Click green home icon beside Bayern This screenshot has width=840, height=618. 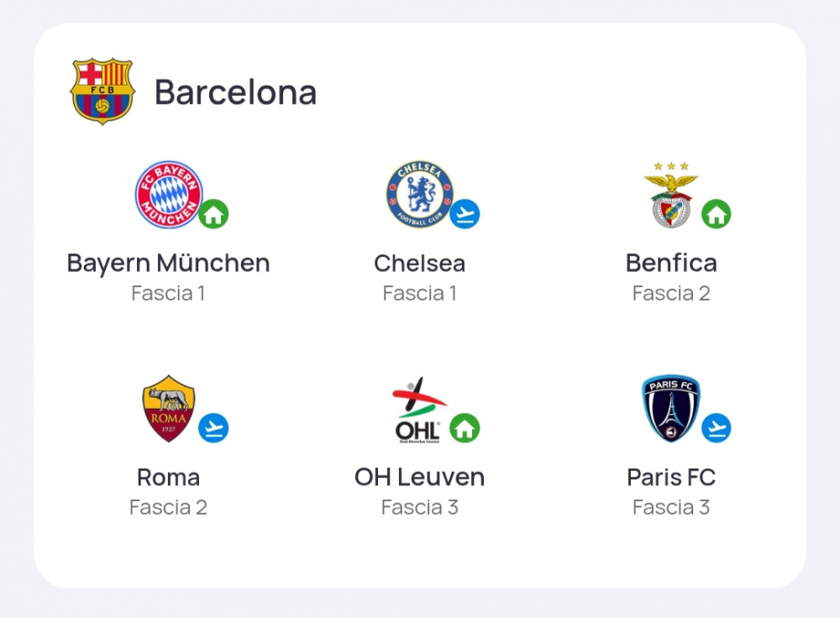(x=213, y=214)
